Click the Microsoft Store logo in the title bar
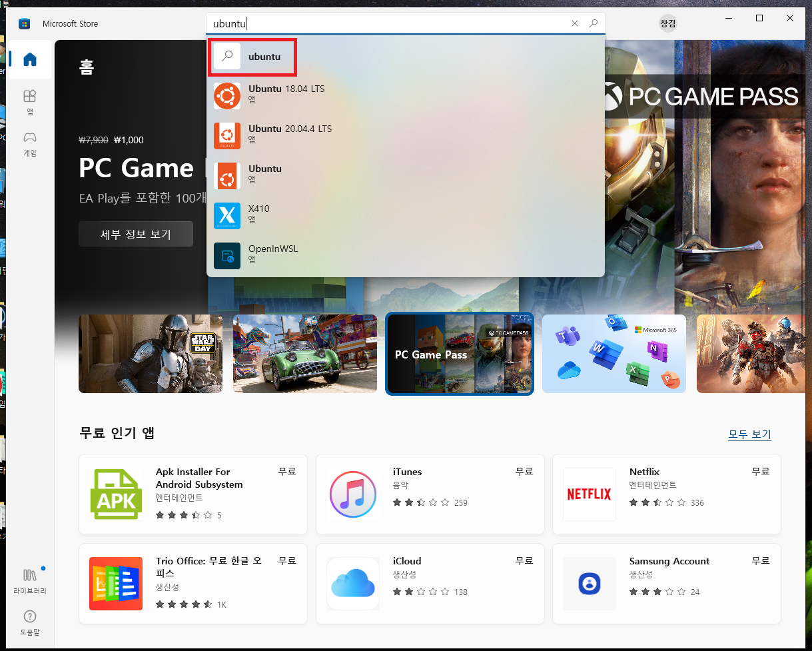Screen dimensions: 812x651 (x=25, y=23)
